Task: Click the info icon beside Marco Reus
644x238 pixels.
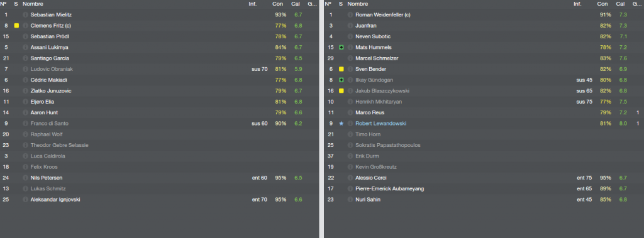Action: (x=350, y=112)
